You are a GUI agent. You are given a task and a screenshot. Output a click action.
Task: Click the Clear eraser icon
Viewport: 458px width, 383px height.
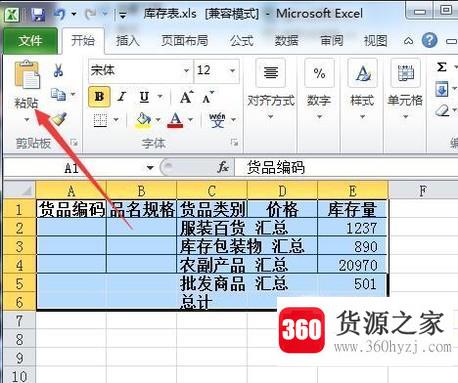442,110
